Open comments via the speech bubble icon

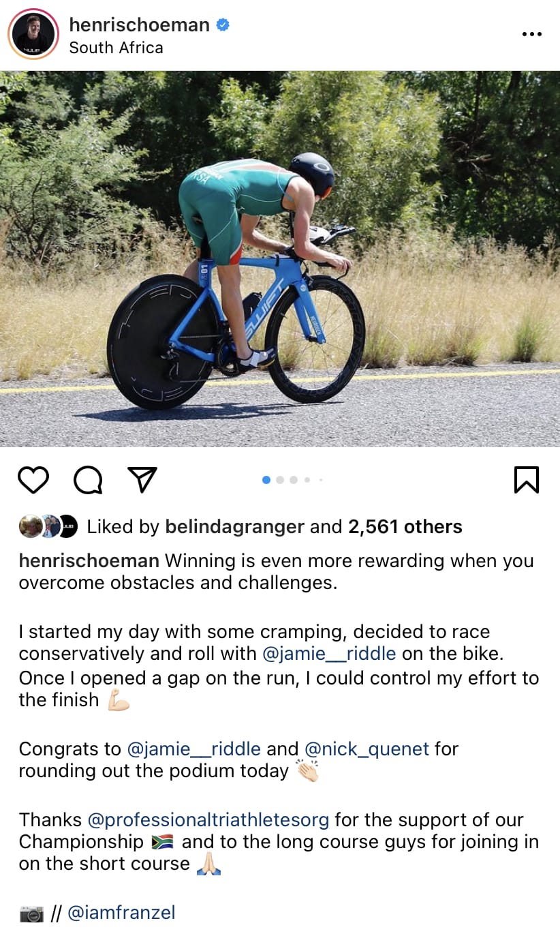point(87,479)
